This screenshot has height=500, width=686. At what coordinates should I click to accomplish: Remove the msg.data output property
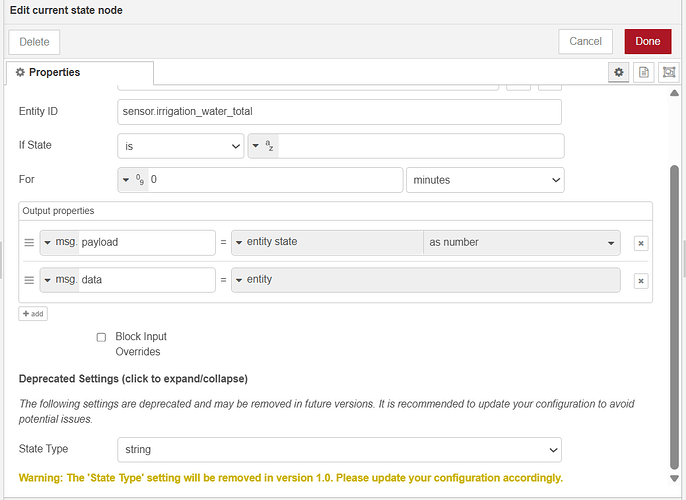coord(641,281)
